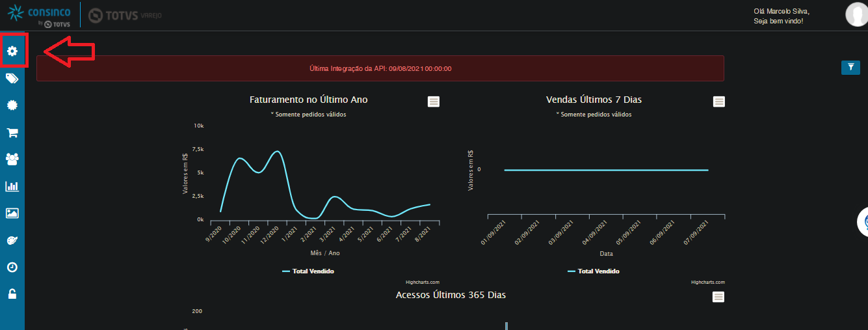Click the Consinco logo
The image size is (868, 330).
point(39,15)
